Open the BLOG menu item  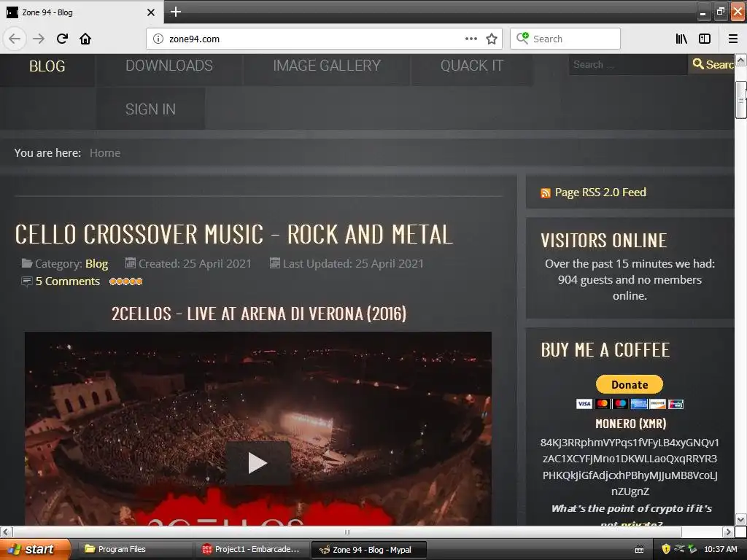coord(47,66)
